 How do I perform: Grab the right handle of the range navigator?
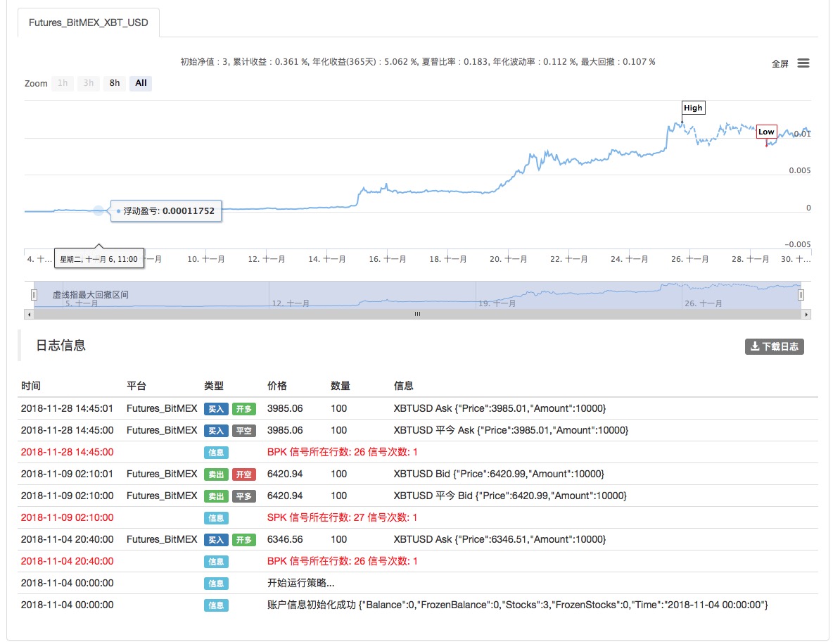point(801,295)
